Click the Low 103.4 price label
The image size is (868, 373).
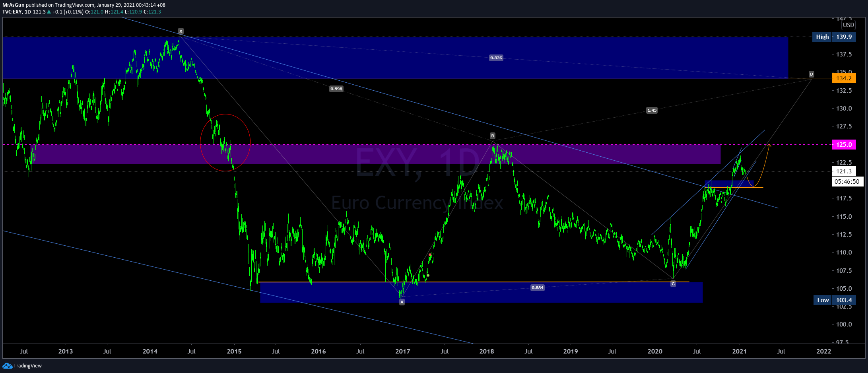click(x=835, y=300)
